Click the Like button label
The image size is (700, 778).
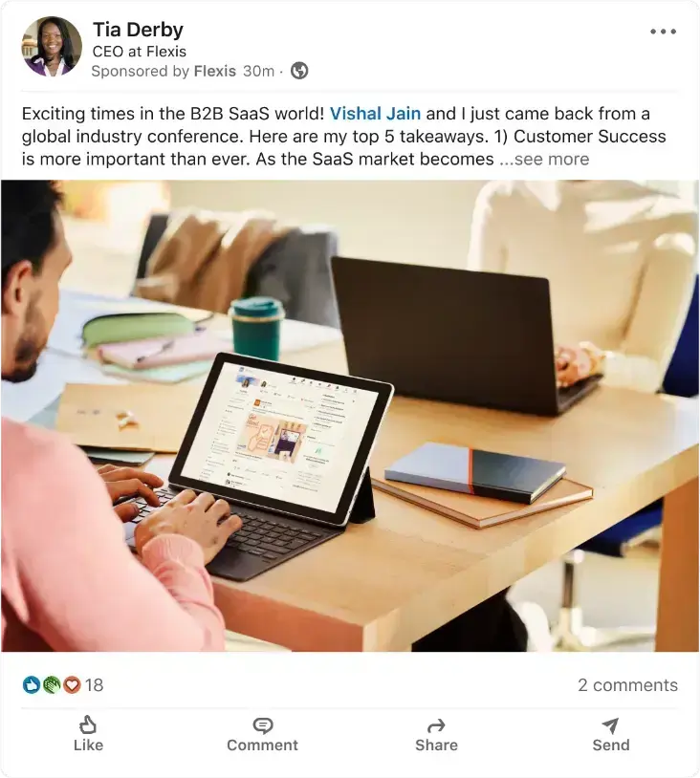click(88, 745)
